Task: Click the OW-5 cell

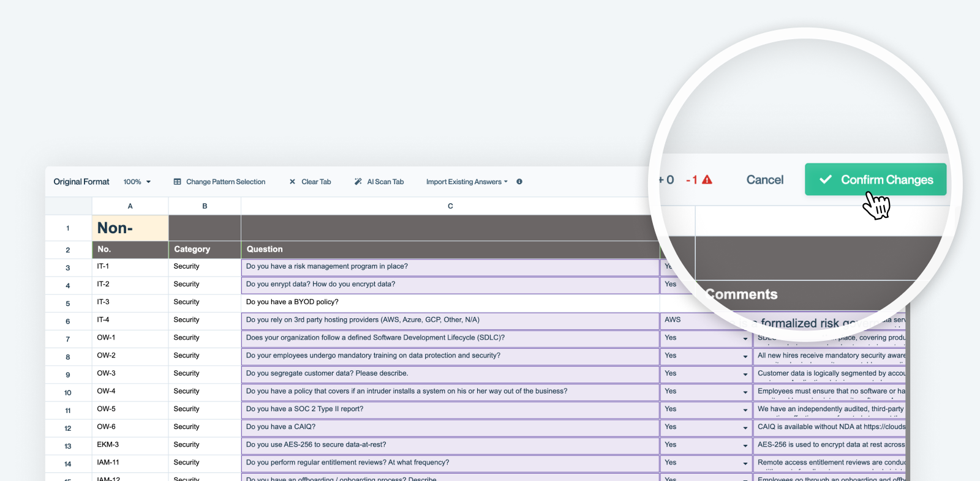Action: [x=130, y=409]
